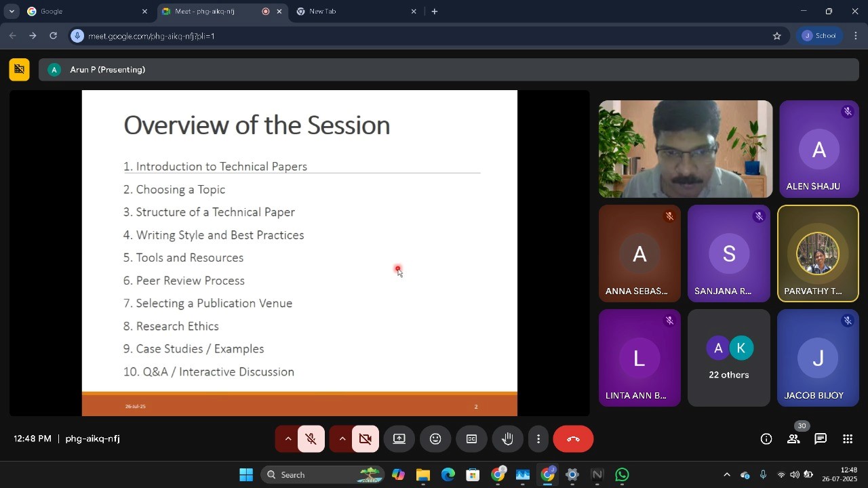Open the three-dot more options menu

(x=538, y=439)
